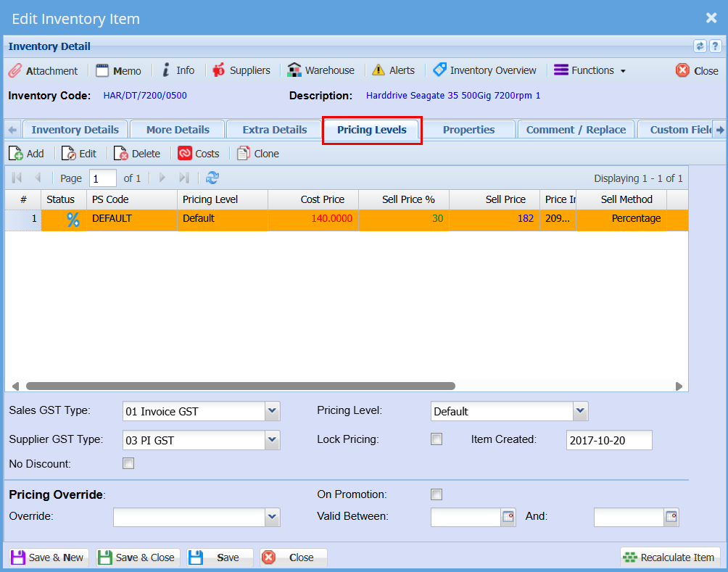Enable the Lock Pricing checkbox

coord(437,439)
